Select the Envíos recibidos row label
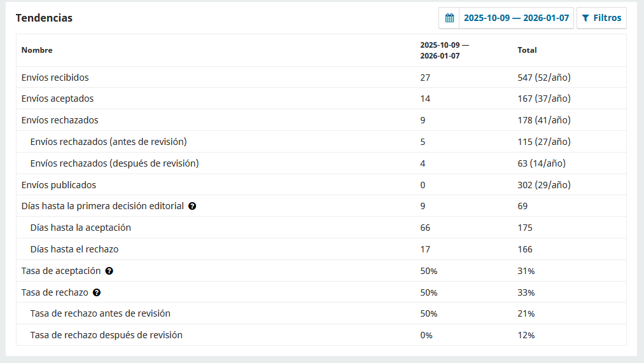The height and width of the screenshot is (363, 644). point(55,78)
